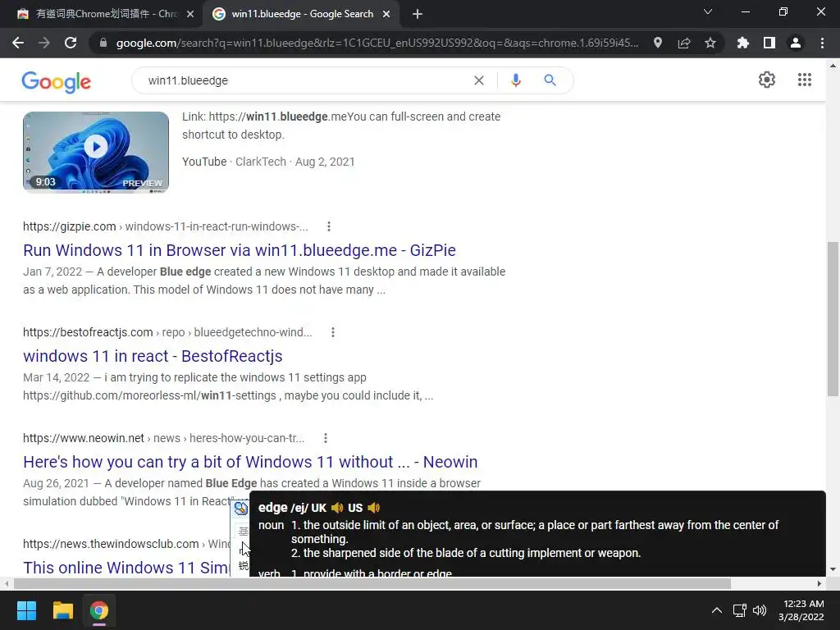
Task: Click the vertical scrollbar thumb
Action: pos(833,319)
